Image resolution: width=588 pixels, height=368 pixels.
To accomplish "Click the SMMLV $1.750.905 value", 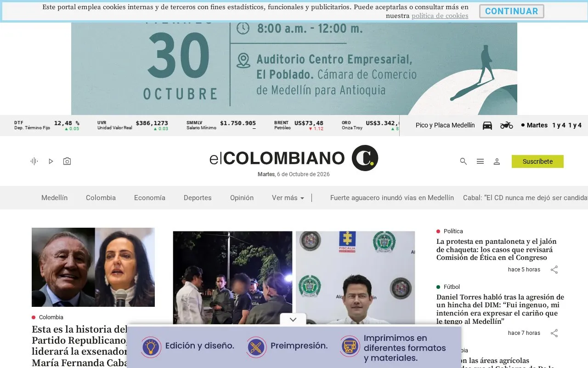I will [238, 123].
